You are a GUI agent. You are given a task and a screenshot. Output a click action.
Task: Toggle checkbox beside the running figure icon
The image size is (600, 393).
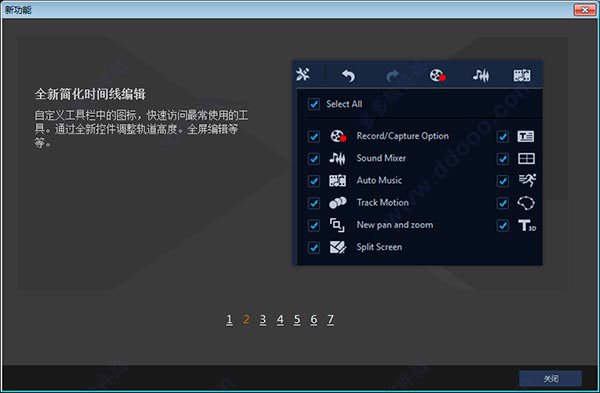pos(503,181)
